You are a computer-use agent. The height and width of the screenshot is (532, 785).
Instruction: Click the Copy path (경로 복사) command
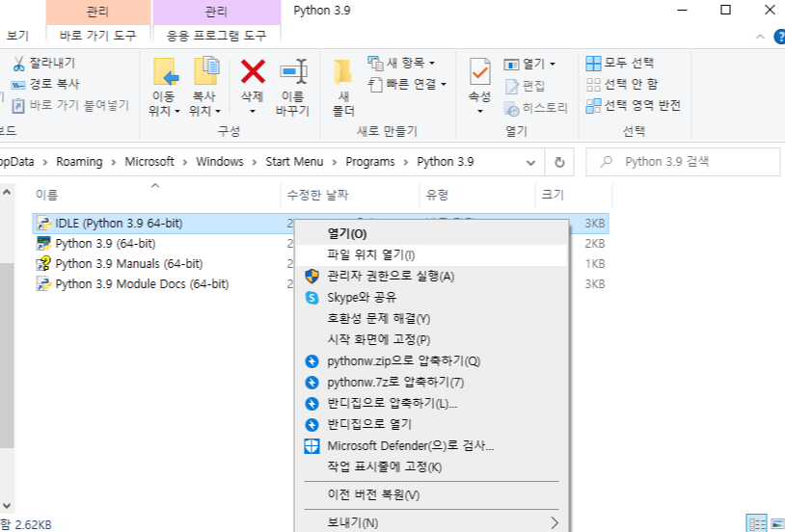45,84
